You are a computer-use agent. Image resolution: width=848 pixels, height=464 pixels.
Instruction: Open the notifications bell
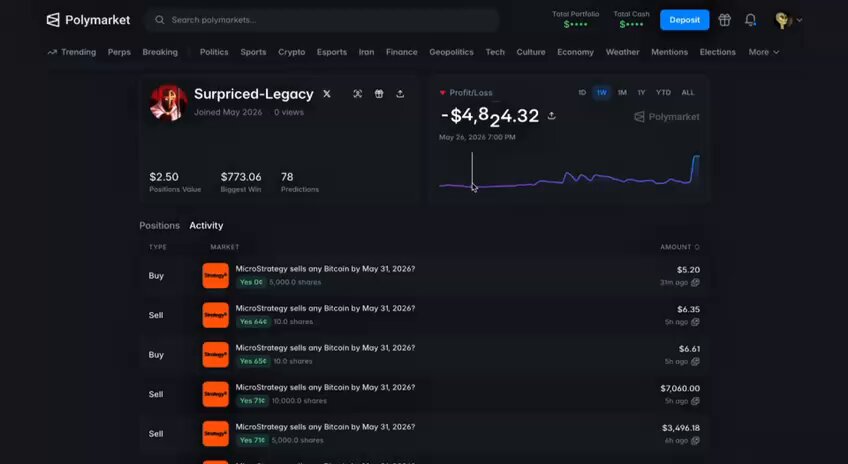pos(750,20)
